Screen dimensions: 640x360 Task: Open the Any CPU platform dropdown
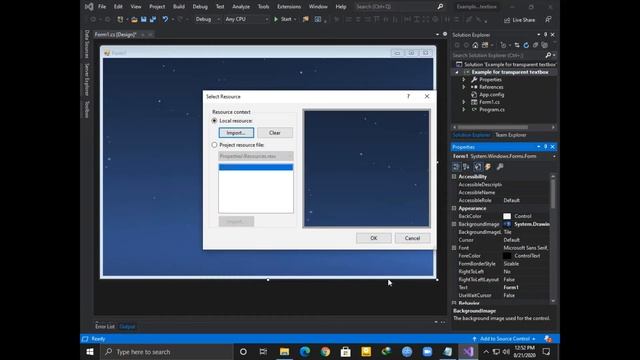click(246, 19)
